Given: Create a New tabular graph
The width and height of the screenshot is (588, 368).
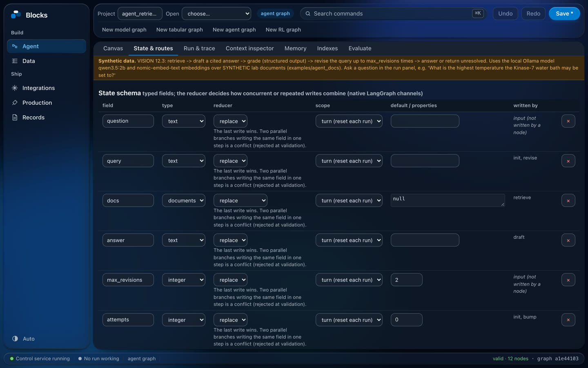Looking at the screenshot, I should pos(180,29).
